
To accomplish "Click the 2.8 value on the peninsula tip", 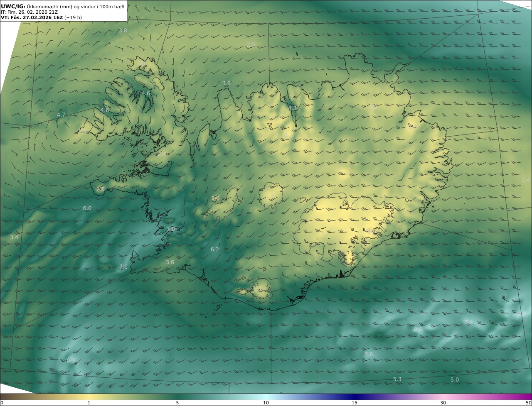I will click(x=101, y=189).
